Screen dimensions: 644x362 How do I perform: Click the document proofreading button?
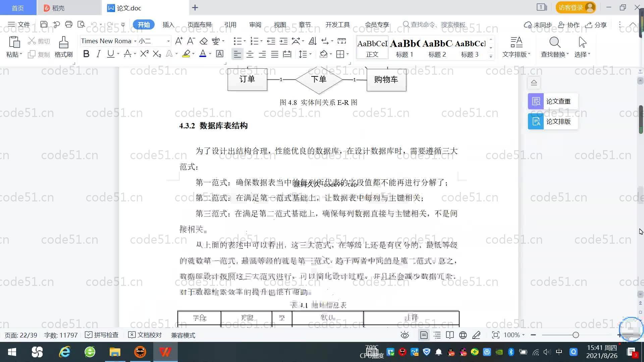(x=145, y=335)
